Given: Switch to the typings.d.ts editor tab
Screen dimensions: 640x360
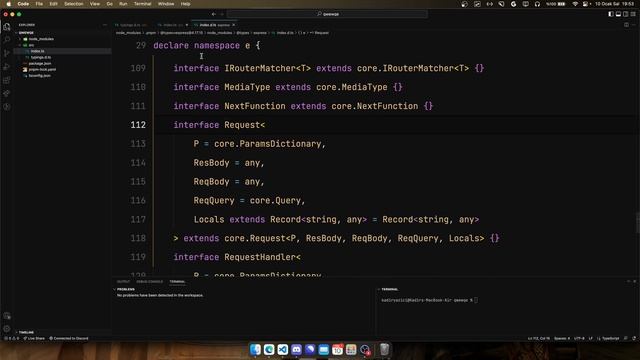Looking at the screenshot, I should 131,25.
